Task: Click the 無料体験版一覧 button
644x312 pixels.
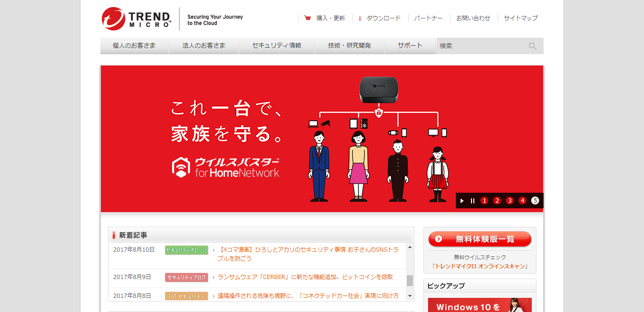Action: coord(480,239)
